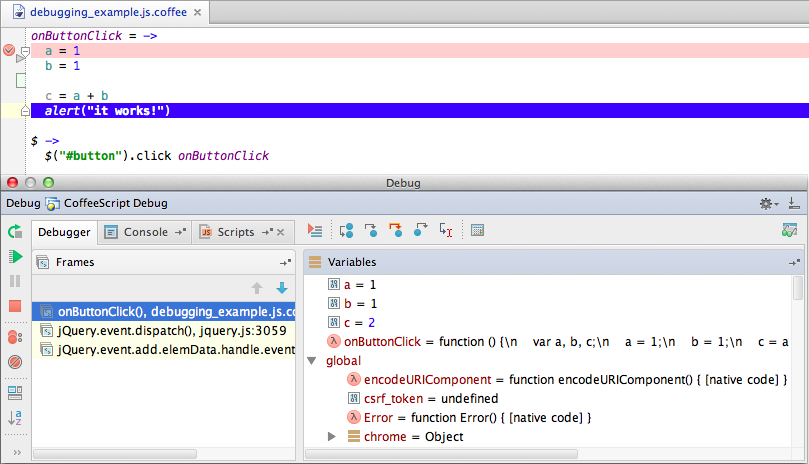The image size is (809, 464).
Task: Select jQuery.event.dispatch() frame
Action: pyautogui.click(x=164, y=331)
